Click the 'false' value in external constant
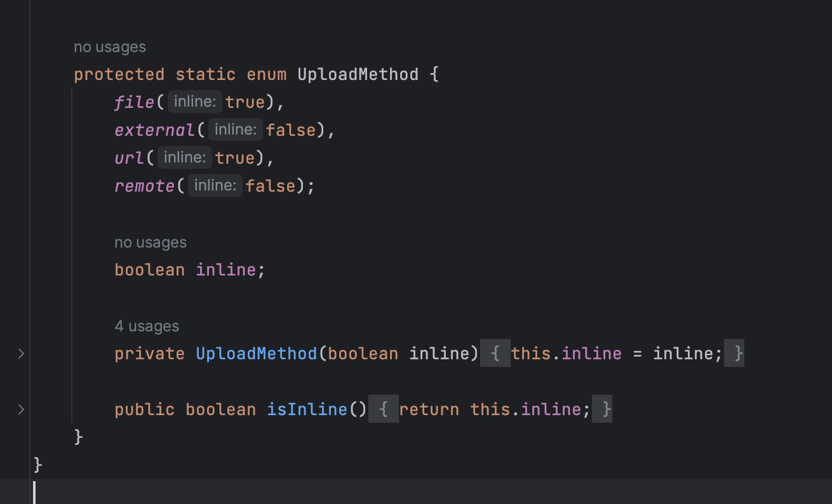 (x=291, y=130)
